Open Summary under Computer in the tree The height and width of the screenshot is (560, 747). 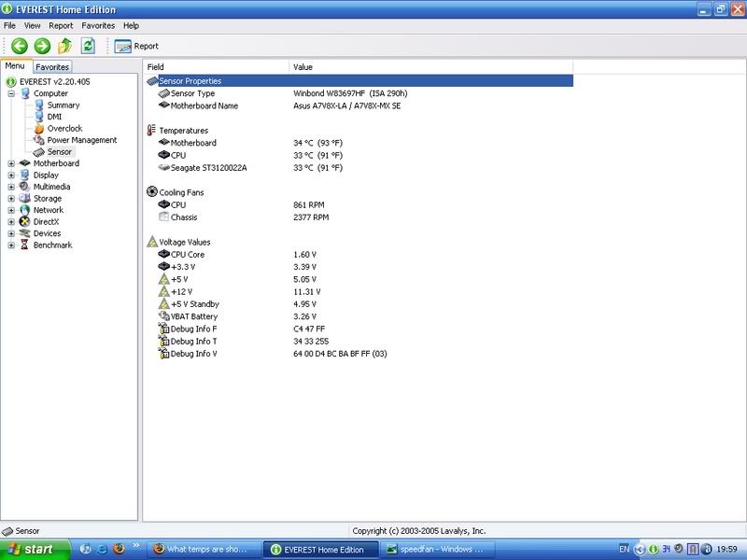click(x=63, y=105)
